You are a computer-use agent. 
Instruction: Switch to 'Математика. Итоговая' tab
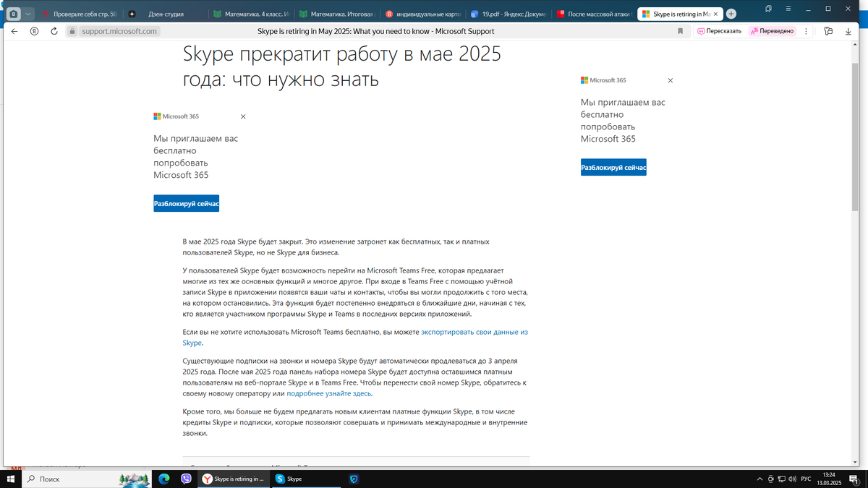pos(336,14)
